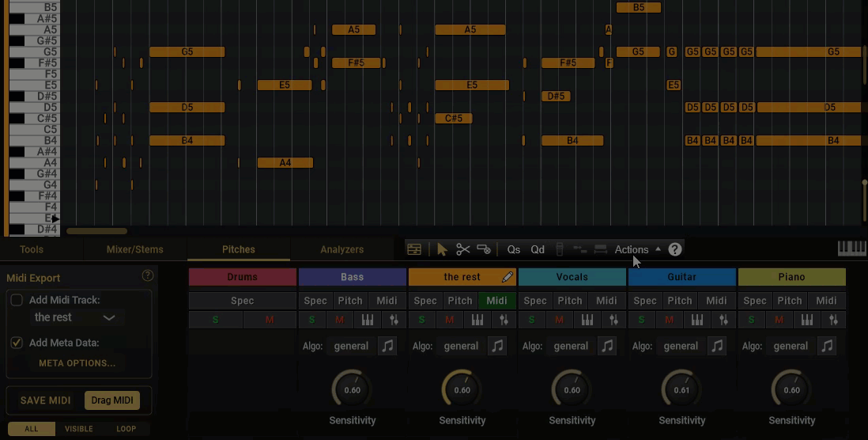The image size is (868, 440).
Task: Select the note eraser delete tool
Action: coord(484,249)
